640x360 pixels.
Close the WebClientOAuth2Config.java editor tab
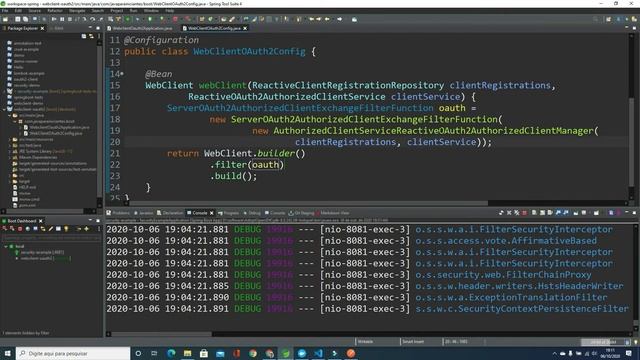tap(245, 29)
